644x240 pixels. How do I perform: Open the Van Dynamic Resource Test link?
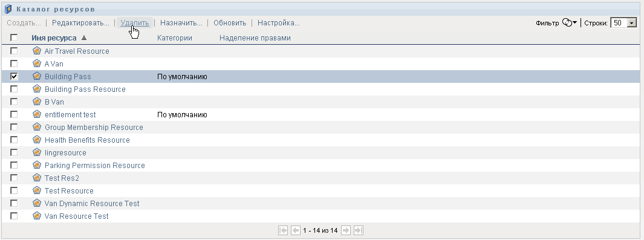(x=92, y=204)
